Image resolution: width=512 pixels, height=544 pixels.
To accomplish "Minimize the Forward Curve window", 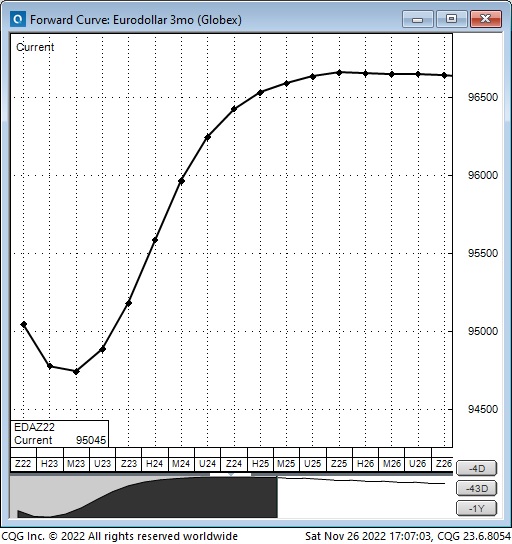I will pos(418,19).
